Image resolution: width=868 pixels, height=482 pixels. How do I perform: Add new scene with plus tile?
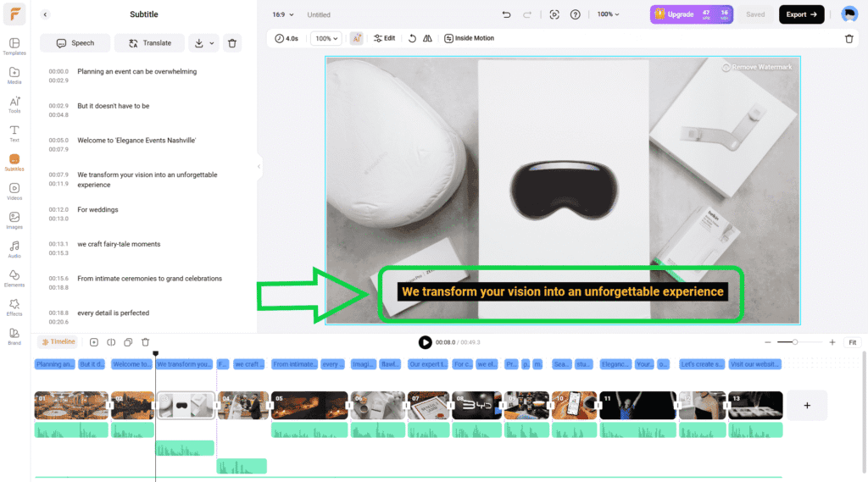click(x=807, y=406)
